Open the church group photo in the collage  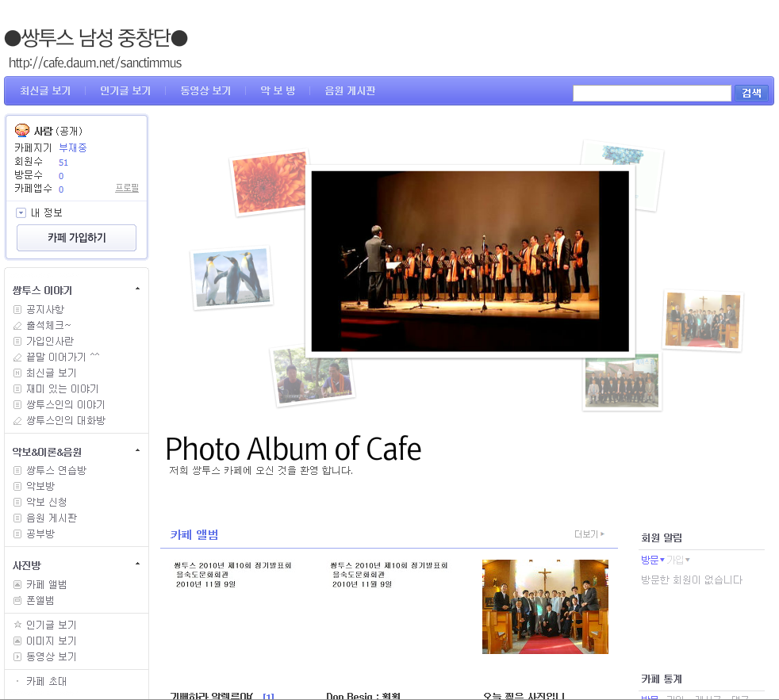coord(703,320)
